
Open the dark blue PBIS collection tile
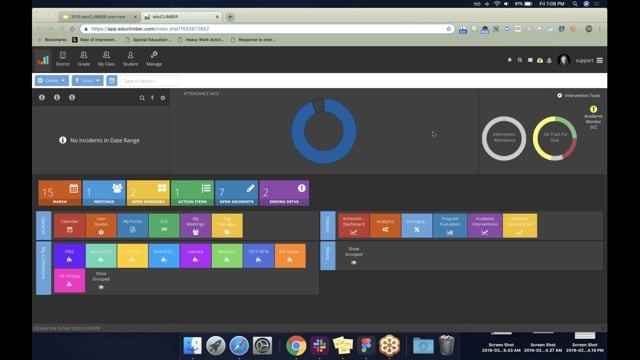69,256
